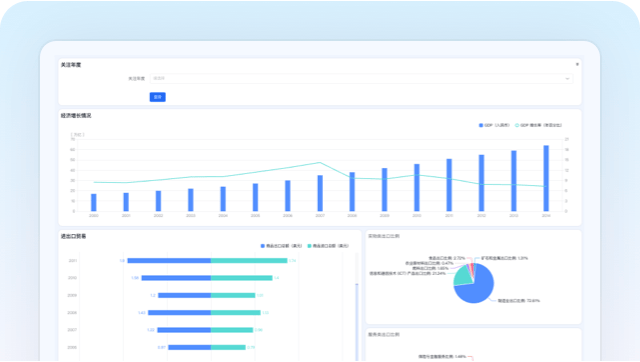Viewport: 640px width, 362px height.
Task: Click the 2014 GDP bar
Action: coord(546,178)
